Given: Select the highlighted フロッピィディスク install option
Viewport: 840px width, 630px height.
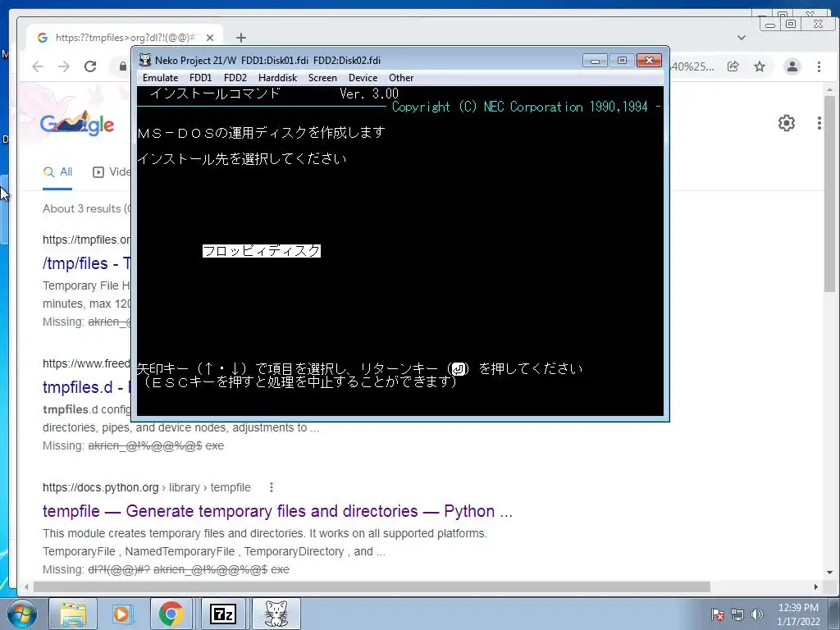Looking at the screenshot, I should [x=262, y=251].
